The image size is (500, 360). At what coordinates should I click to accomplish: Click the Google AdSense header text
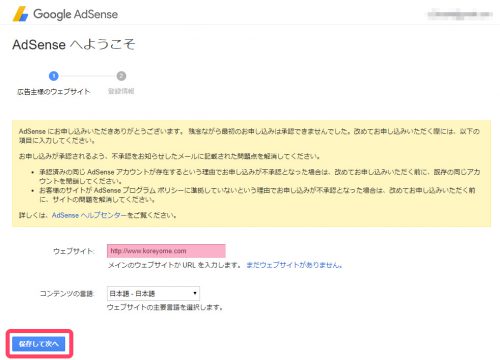(x=76, y=14)
